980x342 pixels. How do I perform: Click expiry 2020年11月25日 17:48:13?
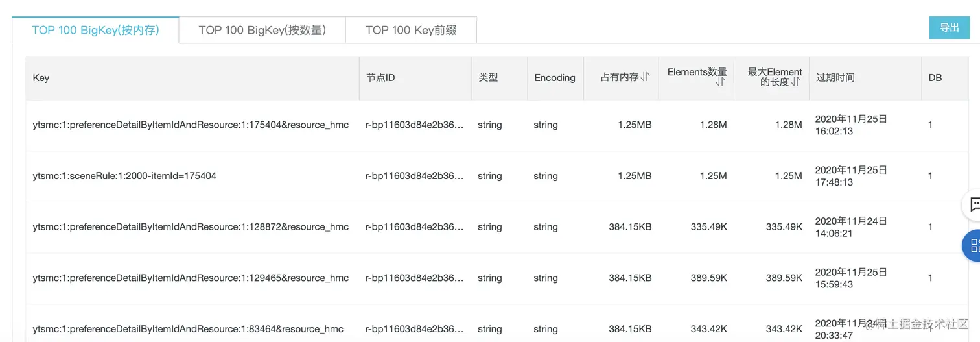point(851,176)
